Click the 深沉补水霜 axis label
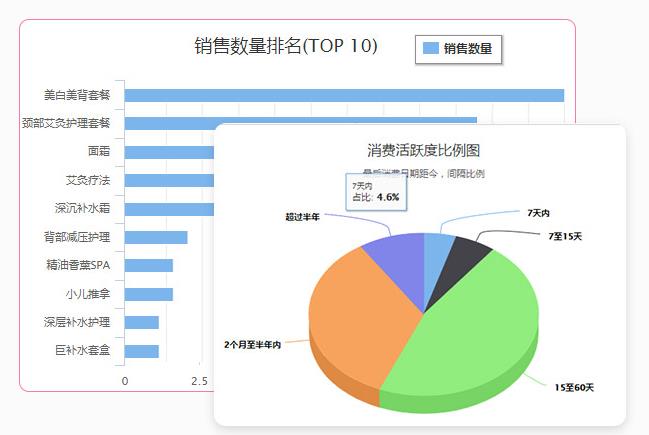Screen dimensions: 649x435 (82, 209)
